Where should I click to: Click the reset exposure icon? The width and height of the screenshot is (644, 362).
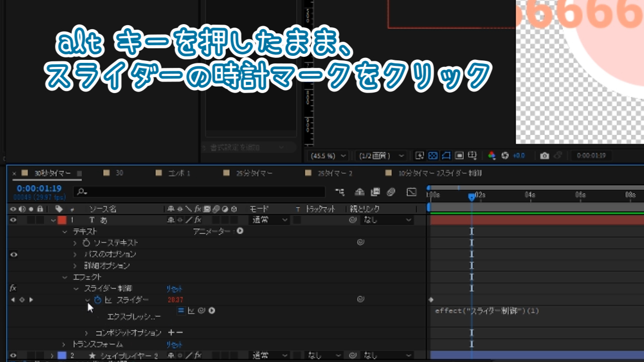(x=505, y=156)
